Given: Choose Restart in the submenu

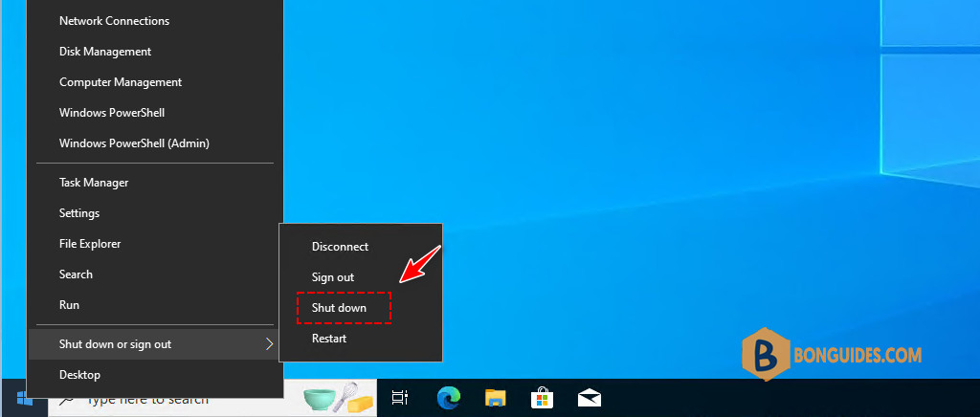Looking at the screenshot, I should (x=361, y=339).
